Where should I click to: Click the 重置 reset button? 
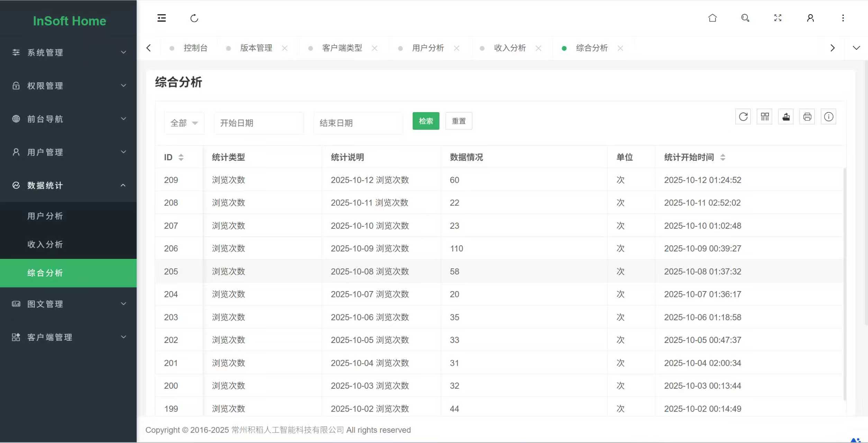[x=459, y=121]
